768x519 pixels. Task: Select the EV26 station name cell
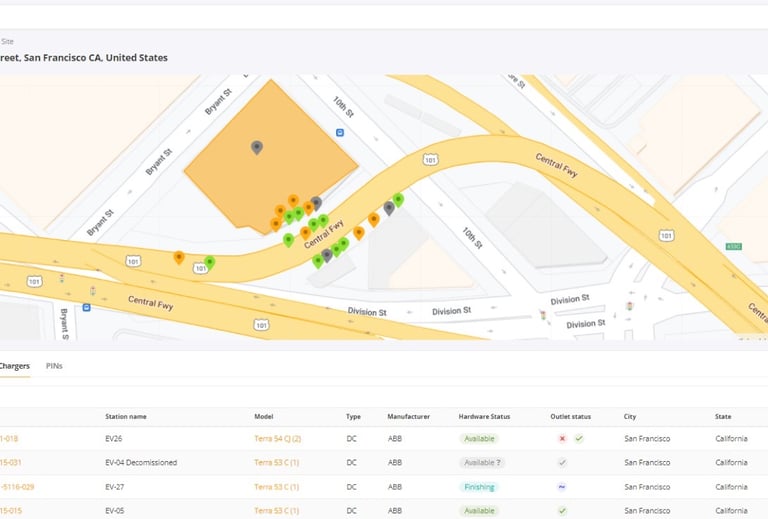114,438
